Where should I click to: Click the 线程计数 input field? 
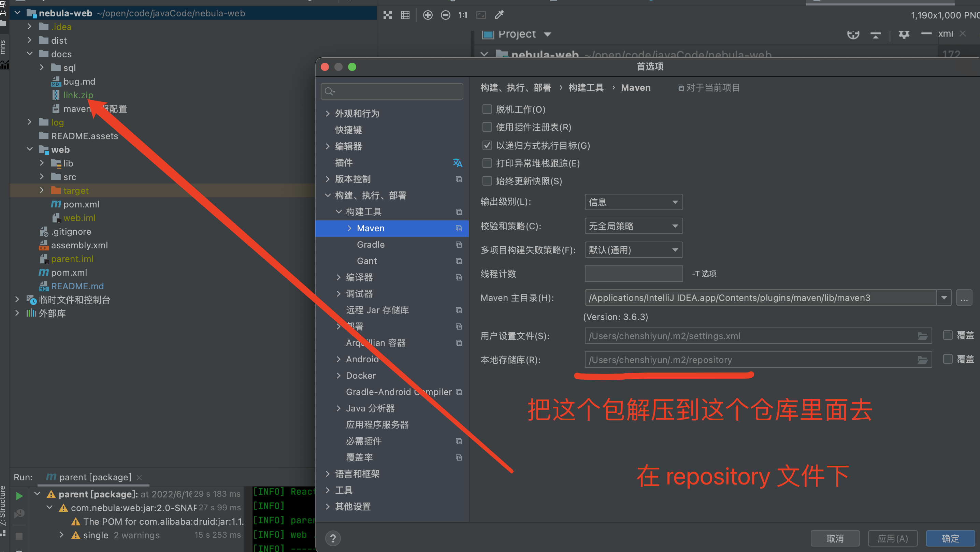[633, 274]
